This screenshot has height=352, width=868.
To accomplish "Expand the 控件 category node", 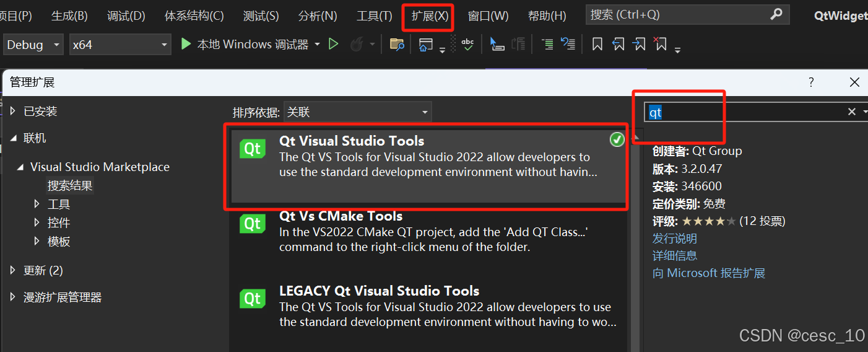I will pos(37,222).
